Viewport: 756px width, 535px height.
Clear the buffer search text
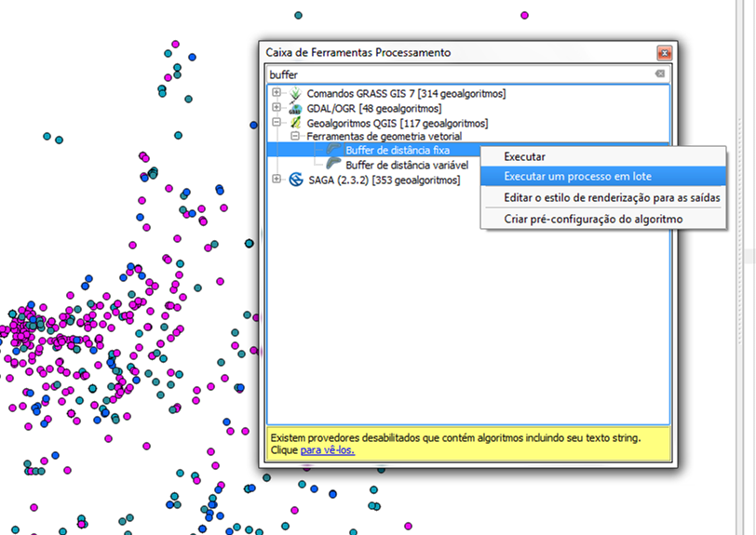point(659,74)
